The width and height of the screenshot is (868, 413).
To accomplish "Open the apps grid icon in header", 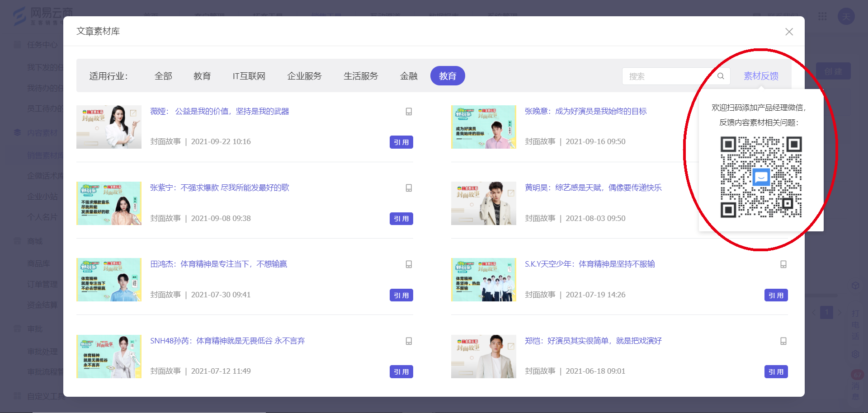I will pyautogui.click(x=822, y=16).
